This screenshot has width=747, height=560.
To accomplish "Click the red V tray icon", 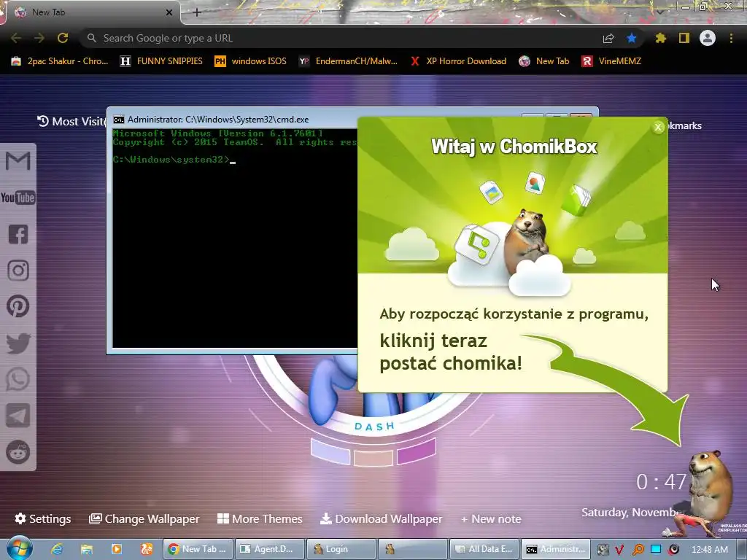I will click(619, 550).
